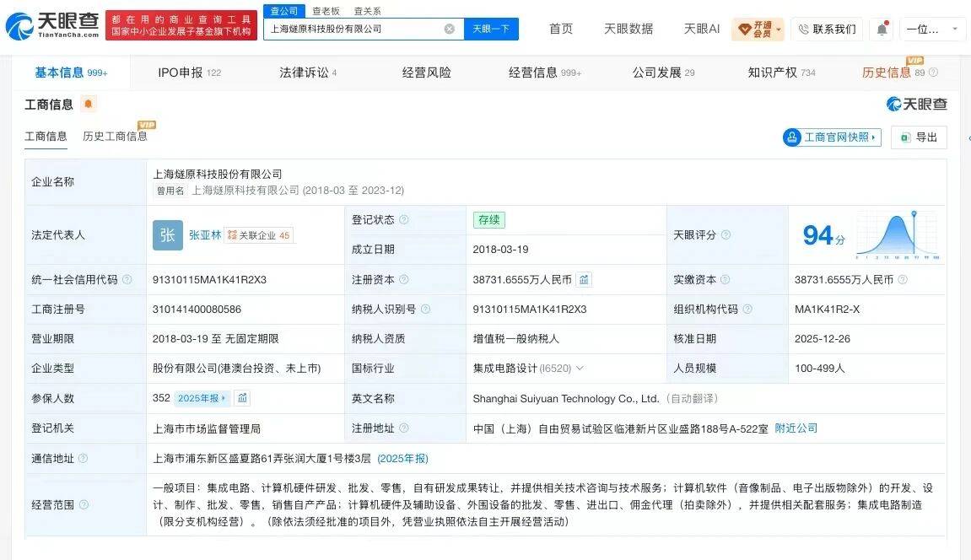Click the orange alert icon beside 工商信息 heading
The width and height of the screenshot is (971, 560).
point(89,104)
